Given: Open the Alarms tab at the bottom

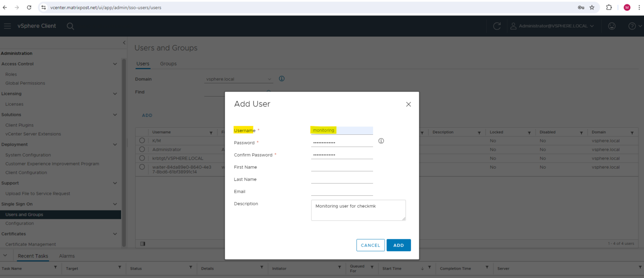Looking at the screenshot, I should [67, 255].
